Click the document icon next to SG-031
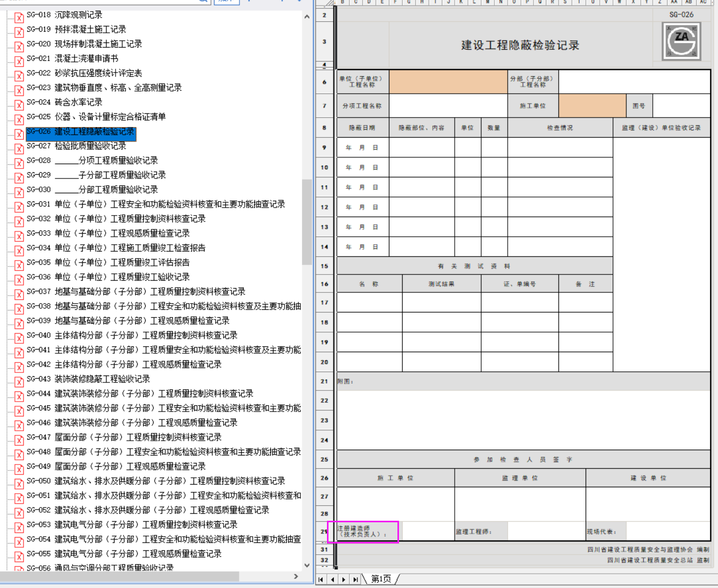This screenshot has width=718, height=588. (19, 207)
